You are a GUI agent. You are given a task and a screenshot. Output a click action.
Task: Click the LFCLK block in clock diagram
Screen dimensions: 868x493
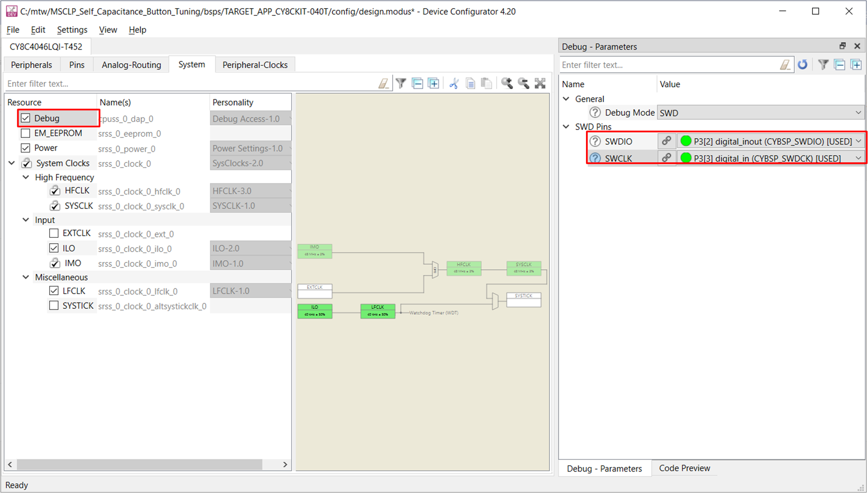pyautogui.click(x=378, y=311)
